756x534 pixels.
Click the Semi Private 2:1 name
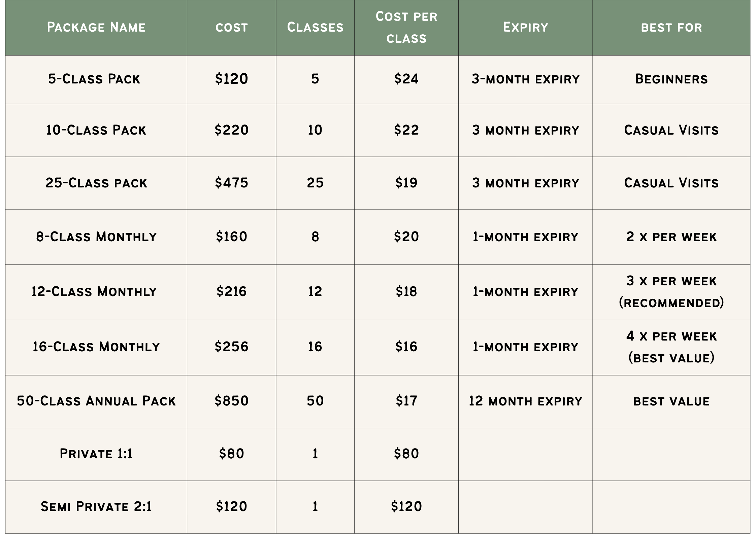click(x=96, y=507)
